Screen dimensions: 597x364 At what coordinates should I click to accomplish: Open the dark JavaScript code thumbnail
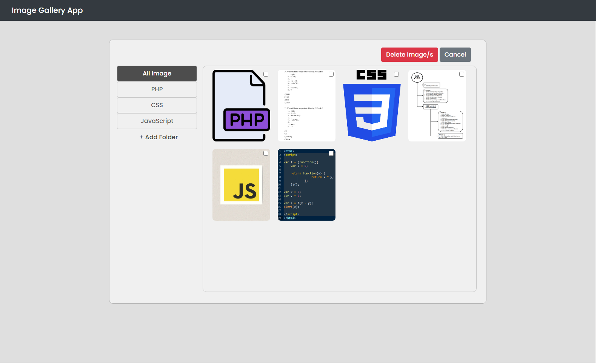[x=307, y=185]
